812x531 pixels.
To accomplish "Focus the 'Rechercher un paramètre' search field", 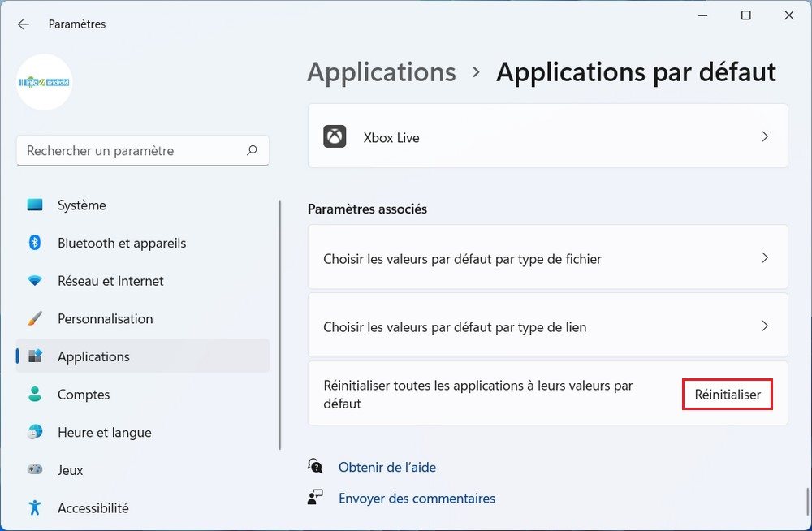I will tap(130, 151).
